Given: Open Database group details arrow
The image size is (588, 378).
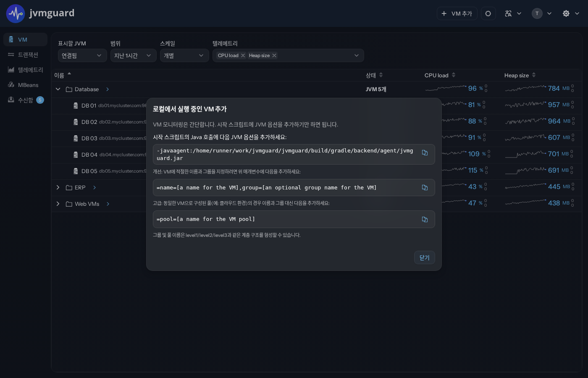Looking at the screenshot, I should click(x=108, y=89).
